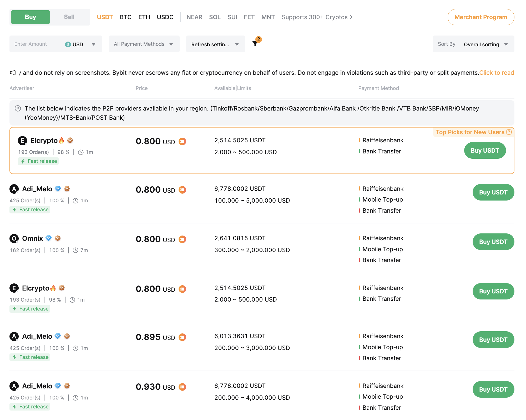Click the blue verified badge on the Adi_Melo 0.895 row

pos(58,336)
